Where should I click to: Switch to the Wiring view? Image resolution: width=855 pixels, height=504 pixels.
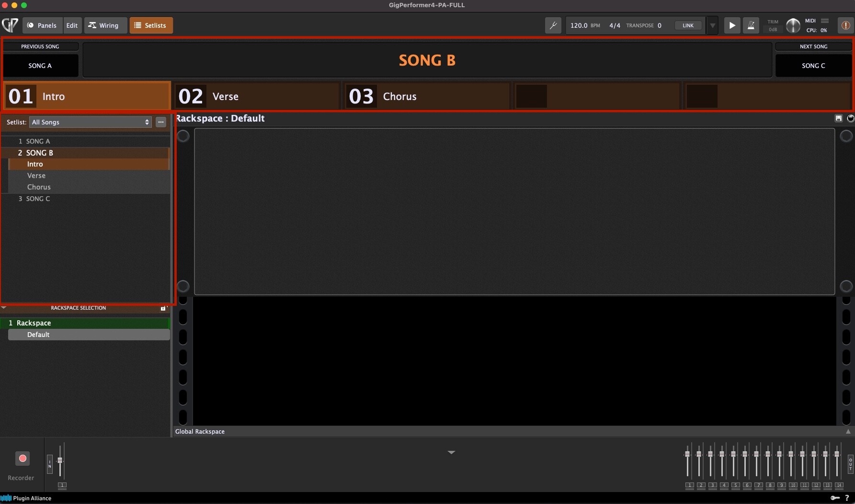pos(104,25)
